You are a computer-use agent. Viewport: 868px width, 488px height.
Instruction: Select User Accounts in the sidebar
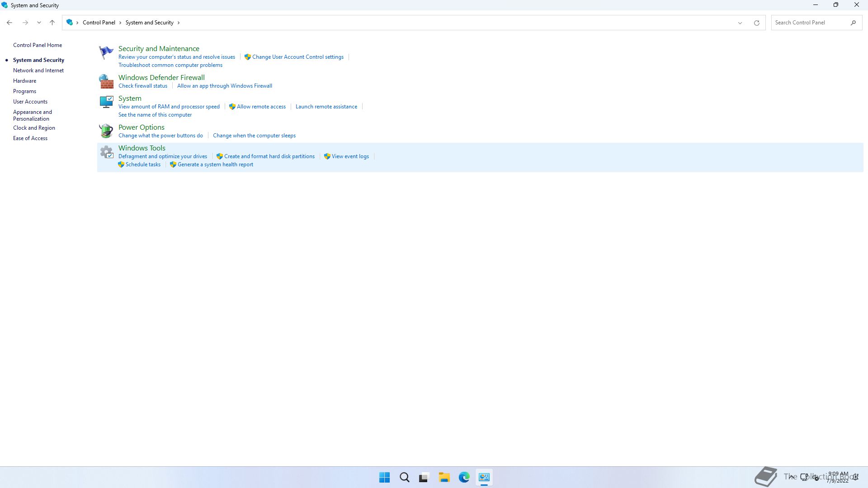pyautogui.click(x=30, y=102)
